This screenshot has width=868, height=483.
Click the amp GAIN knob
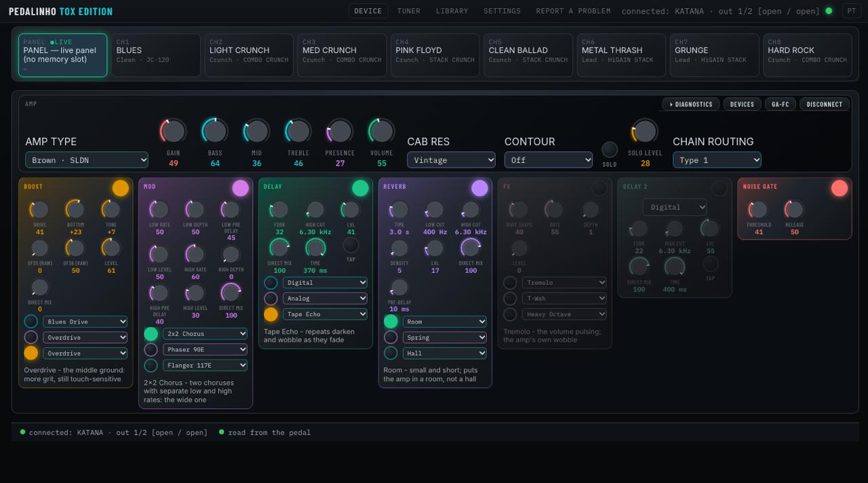(x=174, y=131)
